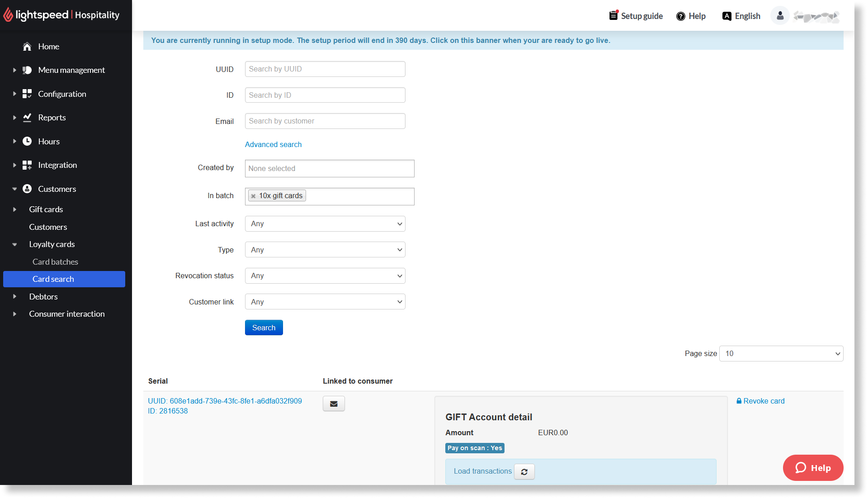The image size is (868, 499).
Task: Click the Menu management icon
Action: click(27, 70)
